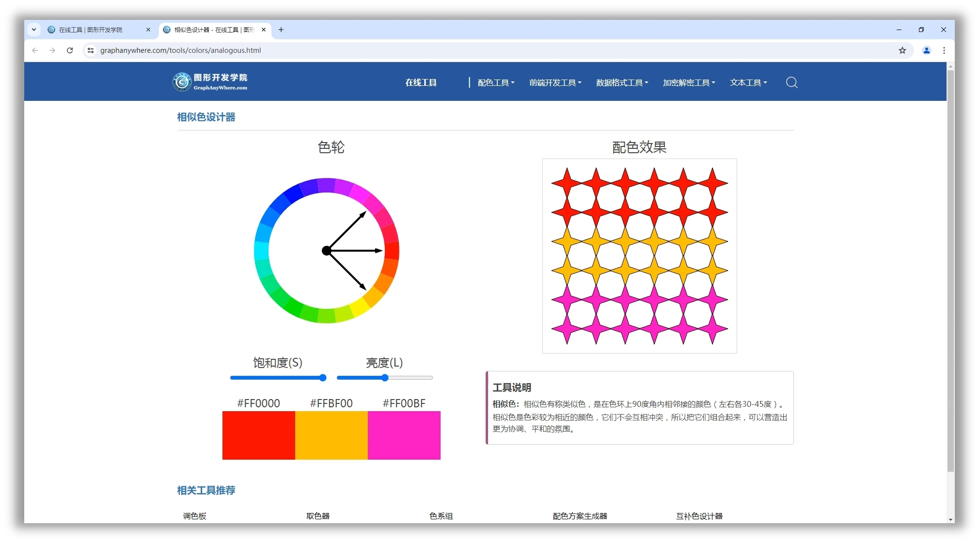The width and height of the screenshot is (980, 545).
Task: Close the 在线工具 | 图形开发学院 tab
Action: click(x=148, y=30)
